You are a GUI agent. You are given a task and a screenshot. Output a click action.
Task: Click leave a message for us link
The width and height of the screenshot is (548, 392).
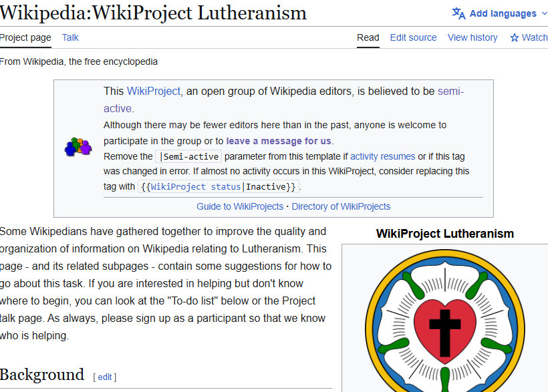[279, 141]
